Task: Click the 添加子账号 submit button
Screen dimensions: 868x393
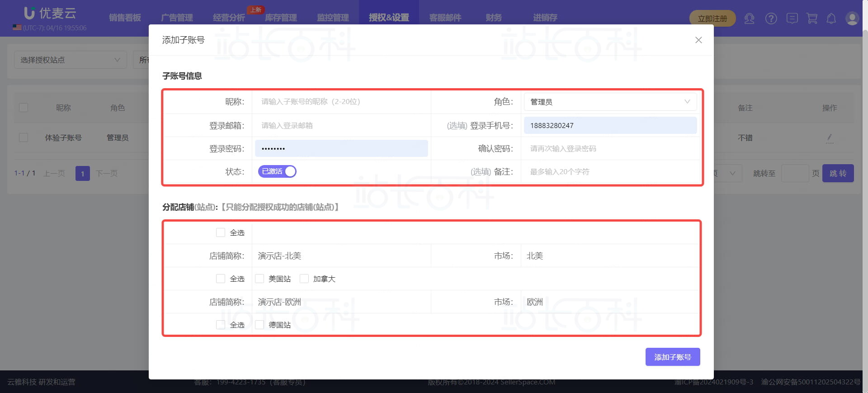Action: (x=672, y=357)
